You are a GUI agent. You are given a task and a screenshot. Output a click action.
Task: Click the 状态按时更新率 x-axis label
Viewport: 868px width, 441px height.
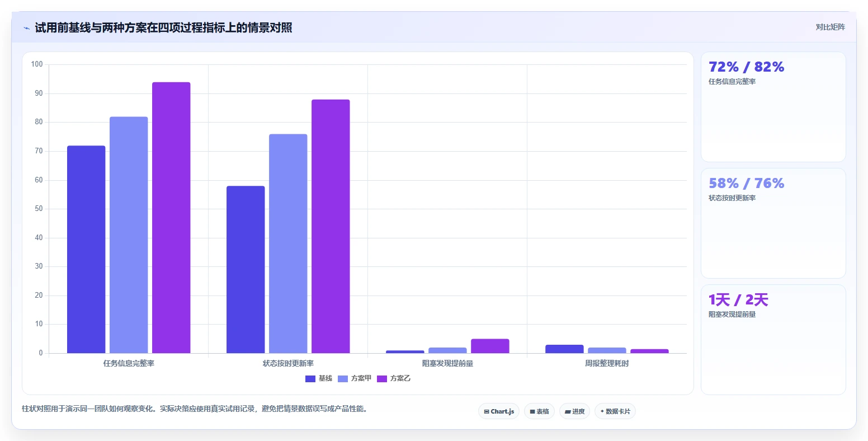point(288,364)
